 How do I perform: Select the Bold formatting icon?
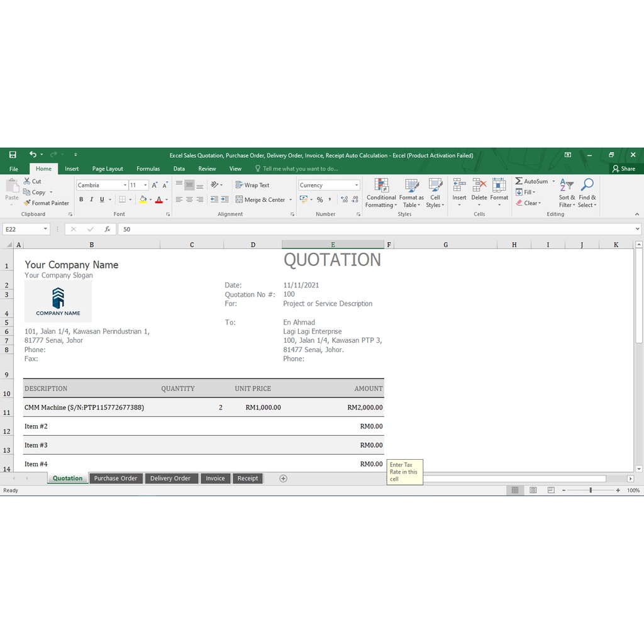click(80, 199)
